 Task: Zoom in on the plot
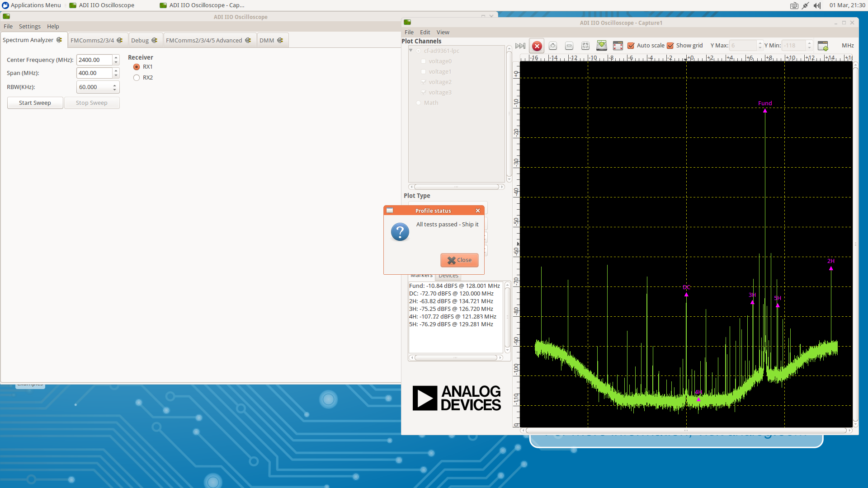pos(553,46)
